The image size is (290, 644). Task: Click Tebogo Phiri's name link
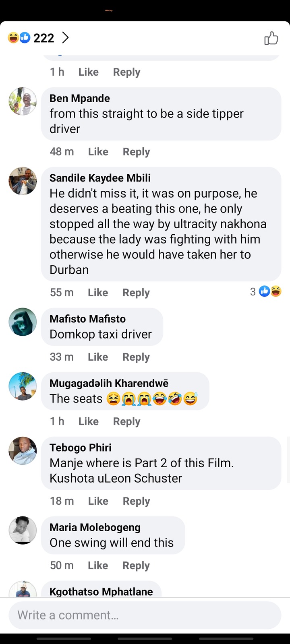81,448
